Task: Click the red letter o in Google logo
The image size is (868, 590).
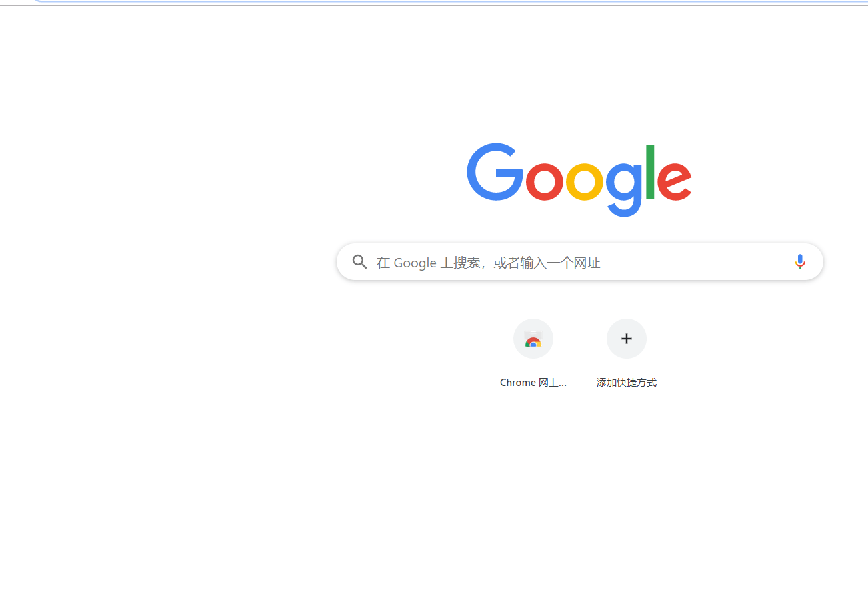Action: pyautogui.click(x=545, y=181)
